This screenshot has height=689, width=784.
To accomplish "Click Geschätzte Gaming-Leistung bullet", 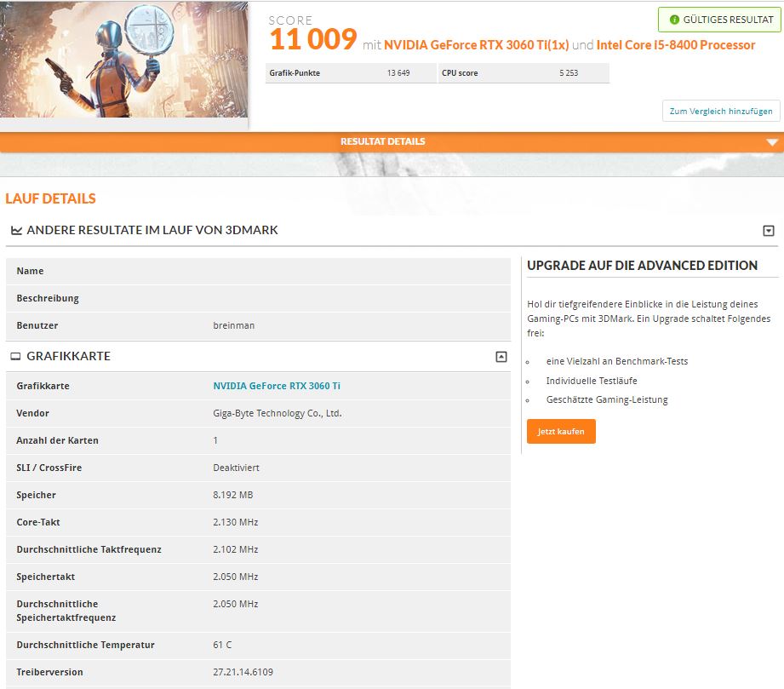I will [x=607, y=399].
